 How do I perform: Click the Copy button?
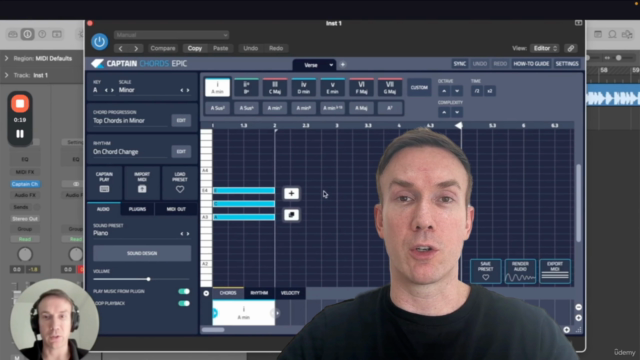(x=195, y=48)
